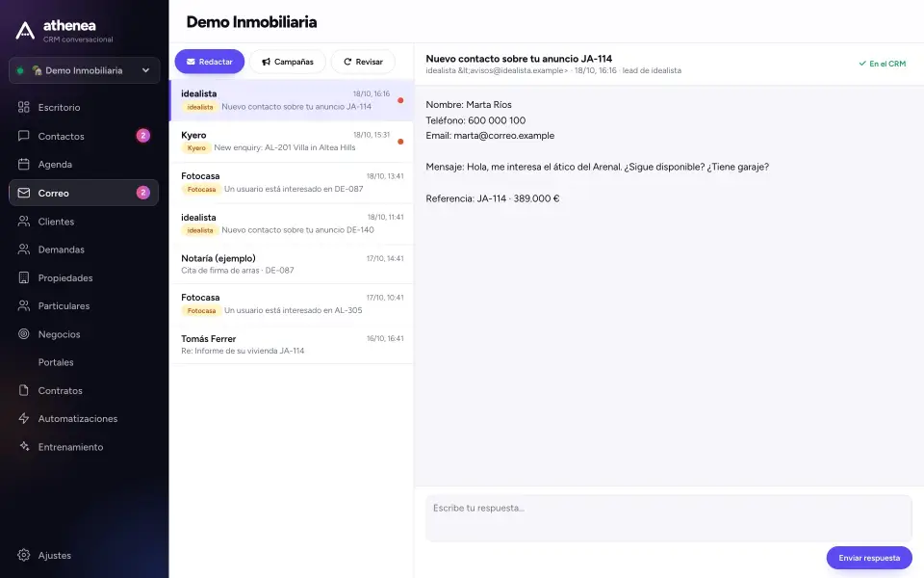Click the Ajustes gear icon

coord(23,555)
